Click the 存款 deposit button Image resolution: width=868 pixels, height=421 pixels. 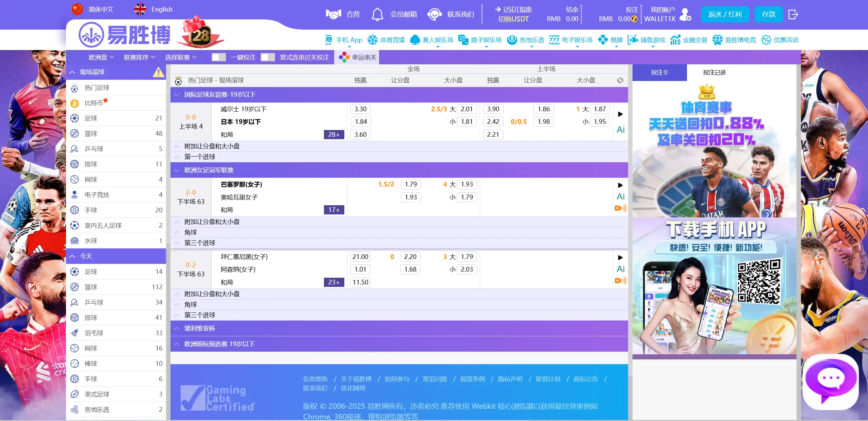tap(768, 14)
